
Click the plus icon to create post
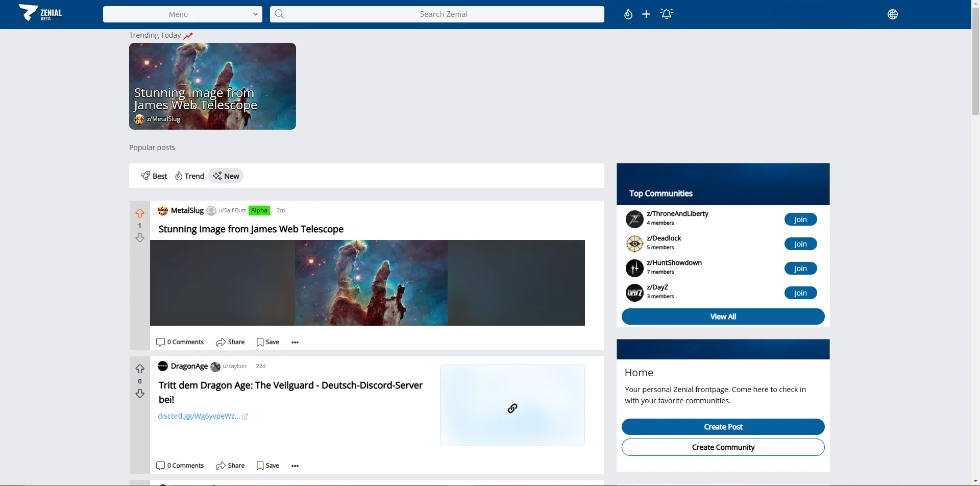(646, 14)
